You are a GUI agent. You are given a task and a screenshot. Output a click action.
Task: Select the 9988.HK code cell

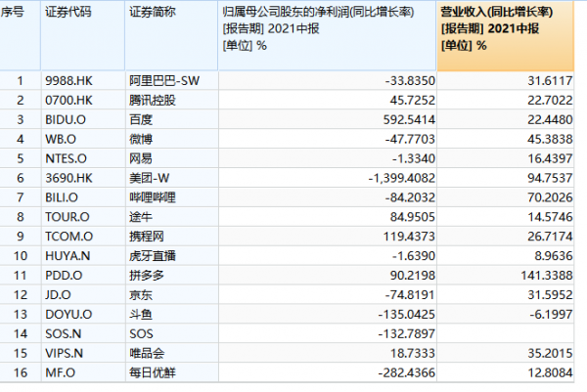tap(83, 81)
